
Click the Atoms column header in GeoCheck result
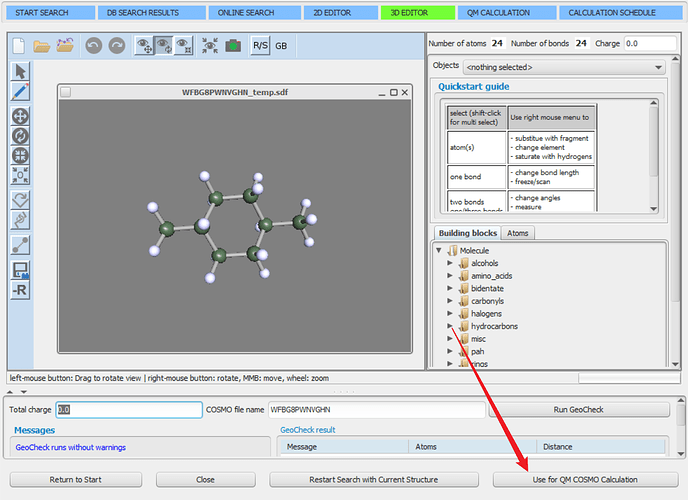tap(473, 446)
